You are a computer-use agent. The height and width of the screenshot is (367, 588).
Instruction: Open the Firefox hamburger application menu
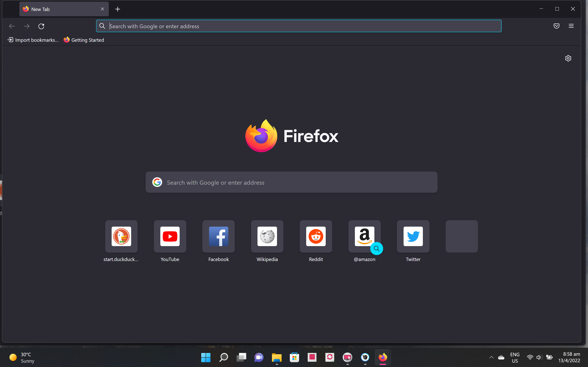coord(571,26)
